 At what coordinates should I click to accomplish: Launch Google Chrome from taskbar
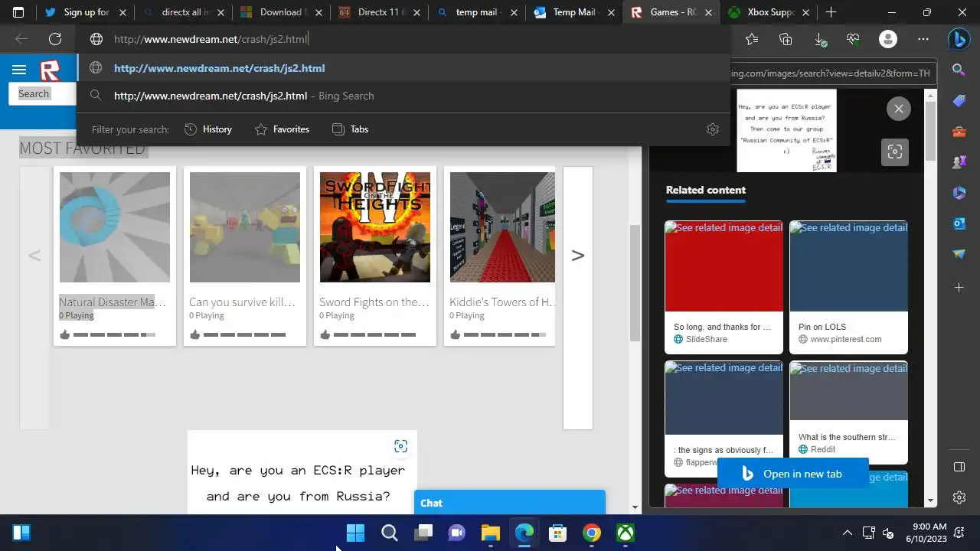pos(591,533)
